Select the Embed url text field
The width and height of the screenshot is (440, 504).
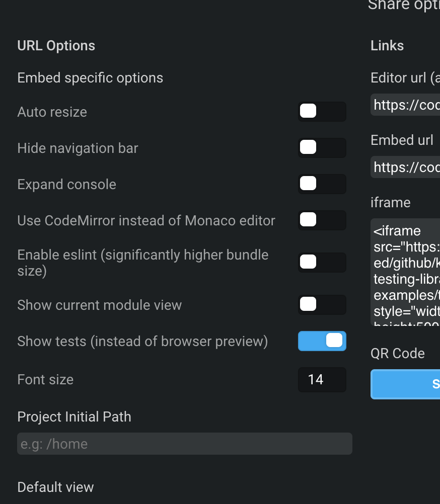pyautogui.click(x=405, y=167)
